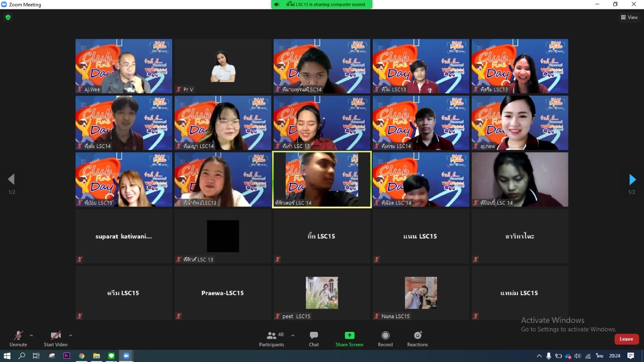Select แนน LSC15 participant tile

(421, 236)
